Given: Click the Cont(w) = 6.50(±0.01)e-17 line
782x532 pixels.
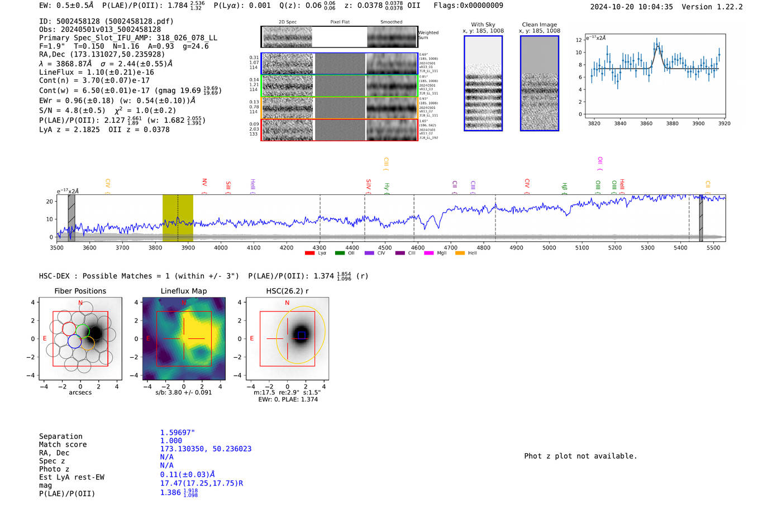Looking at the screenshot, I should pyautogui.click(x=130, y=90).
